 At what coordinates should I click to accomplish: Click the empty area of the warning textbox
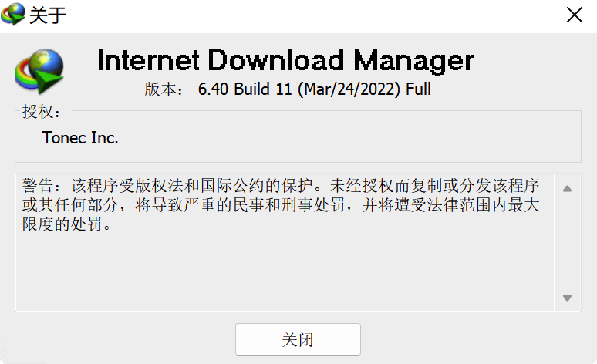[x=285, y=272]
